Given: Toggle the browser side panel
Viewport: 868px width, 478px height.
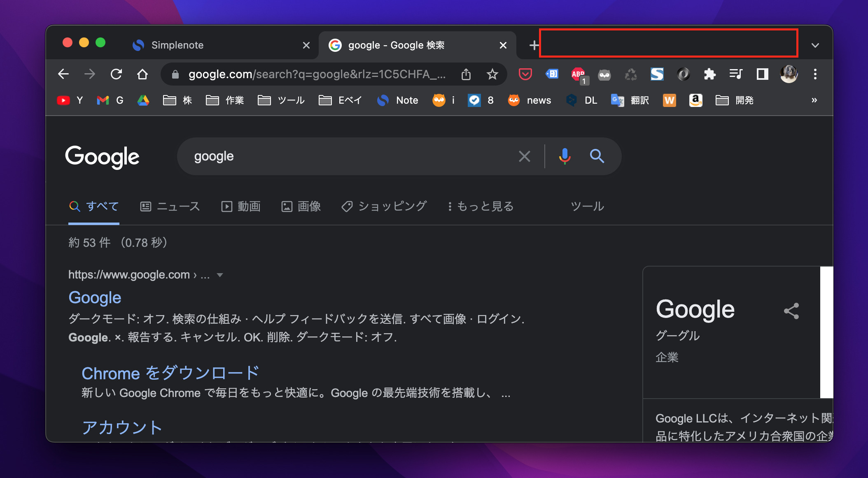Looking at the screenshot, I should coord(762,74).
